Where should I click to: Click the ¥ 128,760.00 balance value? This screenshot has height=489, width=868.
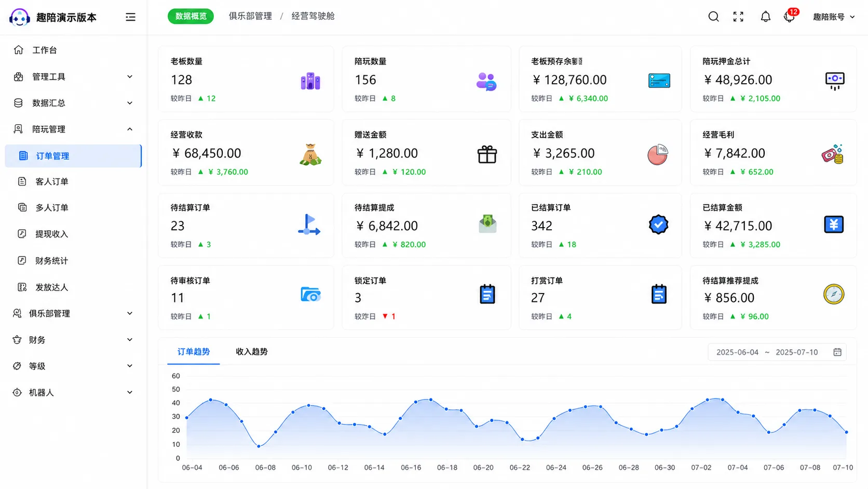click(569, 80)
